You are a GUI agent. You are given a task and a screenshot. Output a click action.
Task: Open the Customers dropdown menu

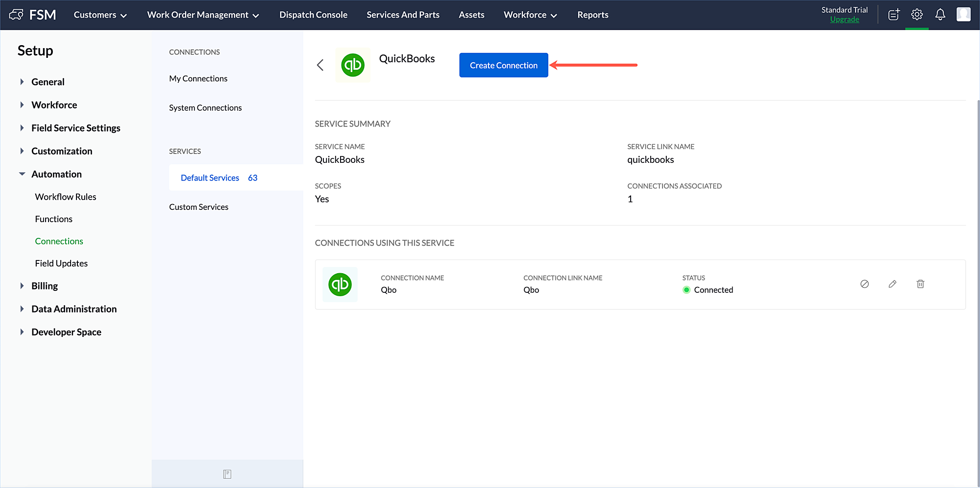coord(100,15)
